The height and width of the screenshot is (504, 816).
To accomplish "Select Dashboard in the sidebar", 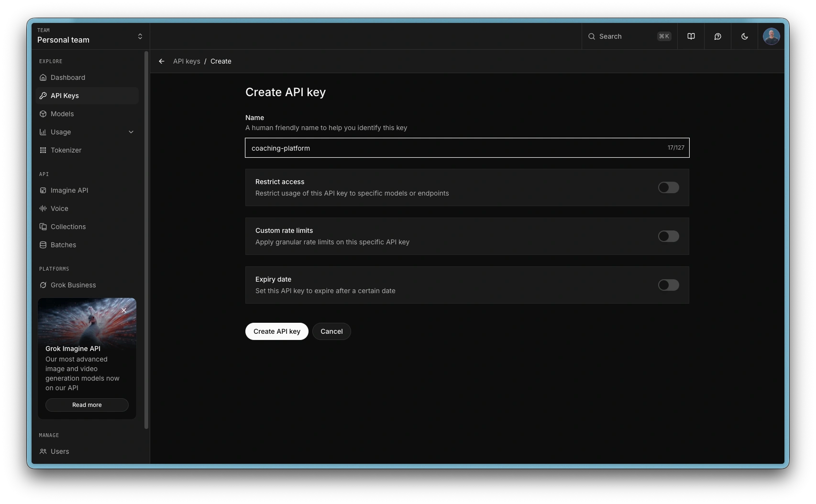I will (x=68, y=77).
